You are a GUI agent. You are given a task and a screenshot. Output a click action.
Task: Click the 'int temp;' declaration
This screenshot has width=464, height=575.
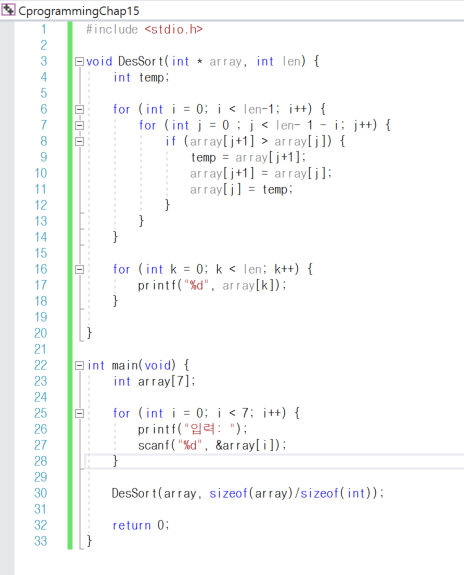click(x=141, y=77)
